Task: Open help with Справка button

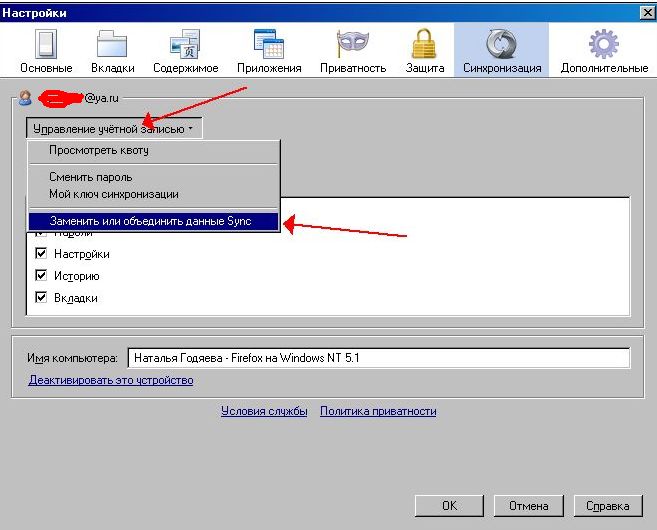Action: 608,506
